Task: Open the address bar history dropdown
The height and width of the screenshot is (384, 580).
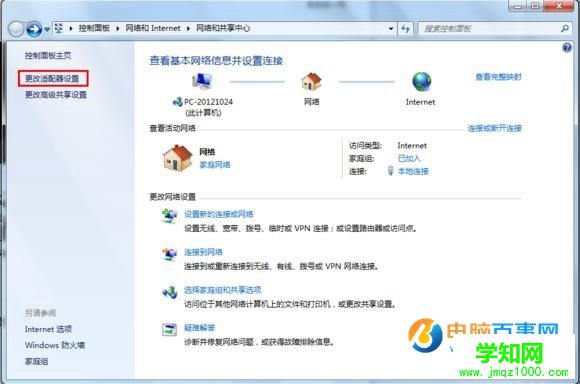Action: (391, 28)
